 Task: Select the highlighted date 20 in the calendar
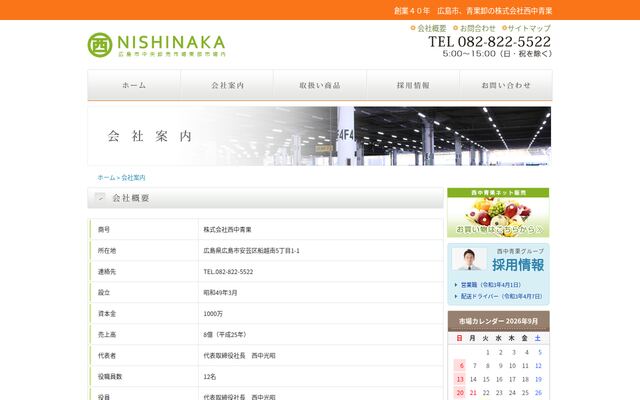click(x=460, y=393)
